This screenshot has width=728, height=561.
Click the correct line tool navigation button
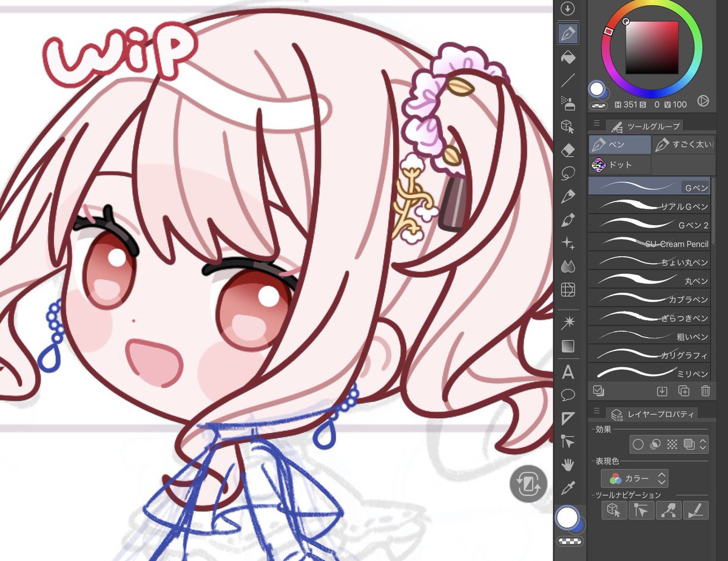tap(641, 510)
